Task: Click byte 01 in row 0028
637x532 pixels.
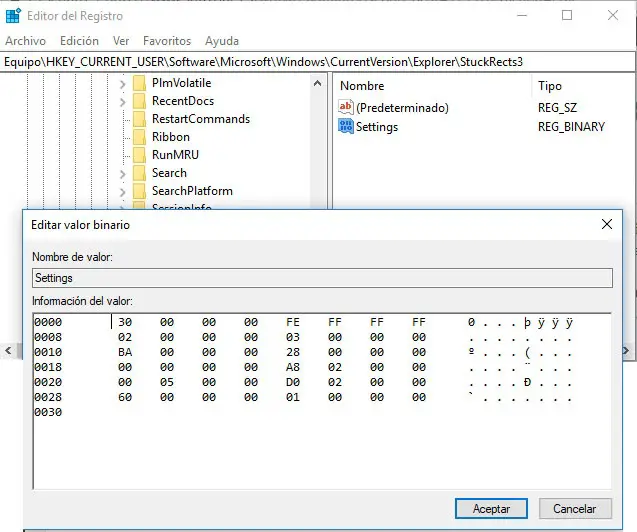Action: pos(292,397)
